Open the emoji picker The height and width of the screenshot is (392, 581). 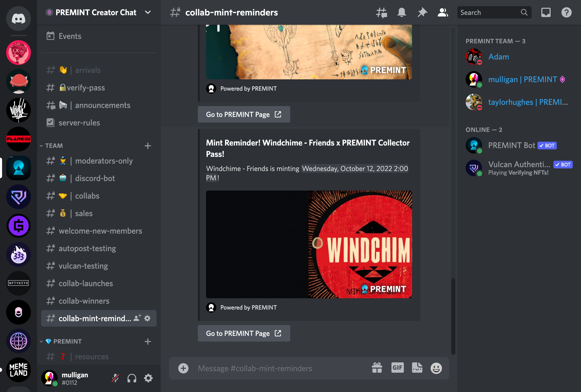click(x=436, y=368)
